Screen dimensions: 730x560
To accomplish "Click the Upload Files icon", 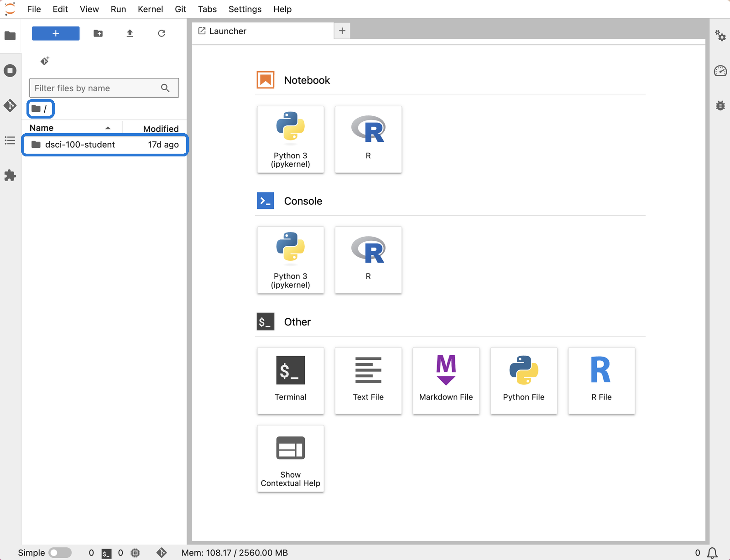I will click(130, 33).
